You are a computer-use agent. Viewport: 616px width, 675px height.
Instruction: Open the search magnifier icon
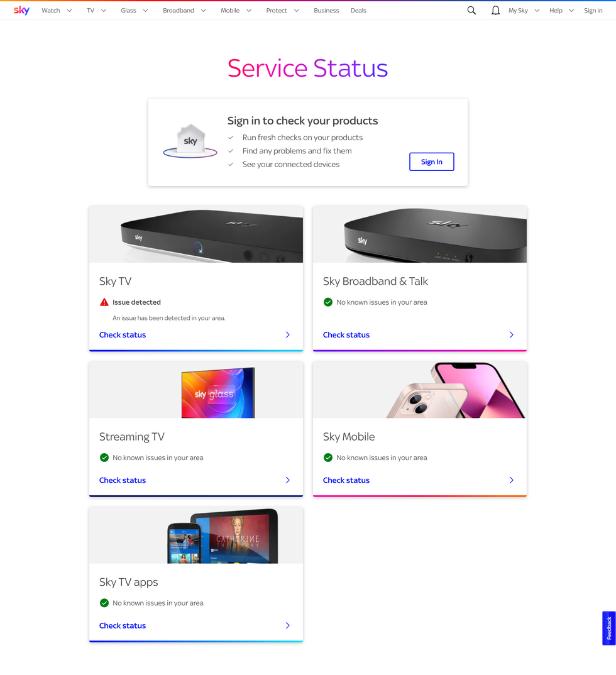click(471, 10)
